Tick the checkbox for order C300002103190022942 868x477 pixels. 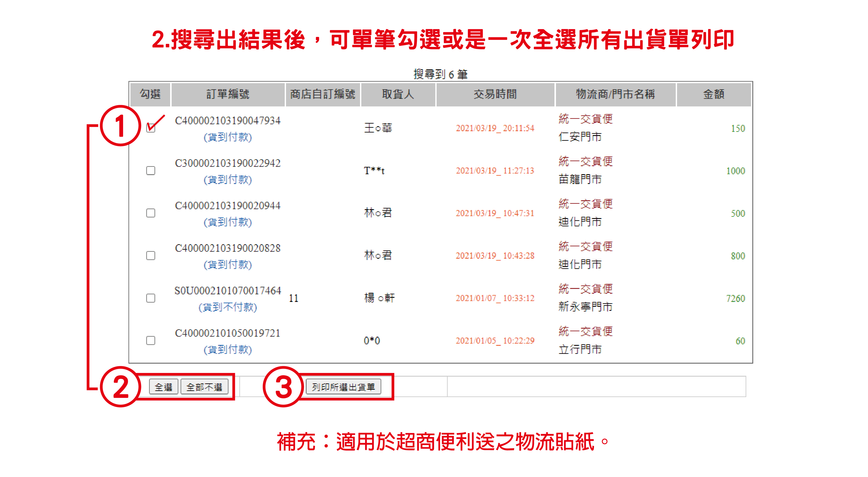pos(151,171)
